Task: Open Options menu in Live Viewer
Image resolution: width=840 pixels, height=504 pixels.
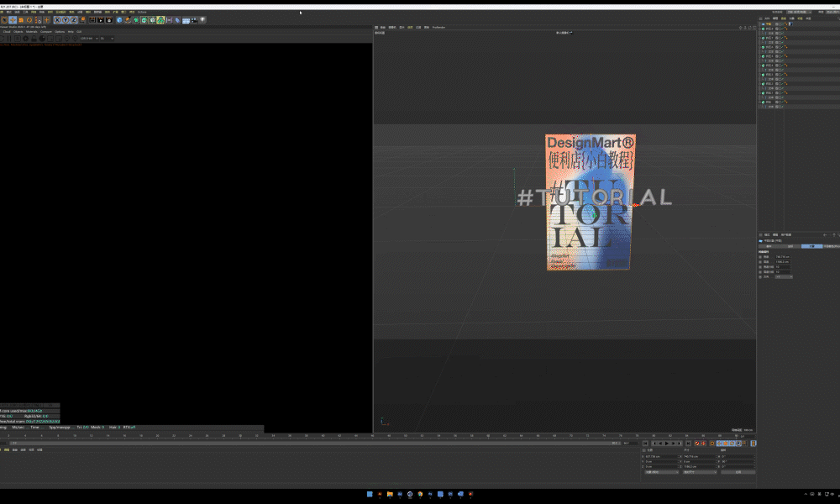Action: 60,32
